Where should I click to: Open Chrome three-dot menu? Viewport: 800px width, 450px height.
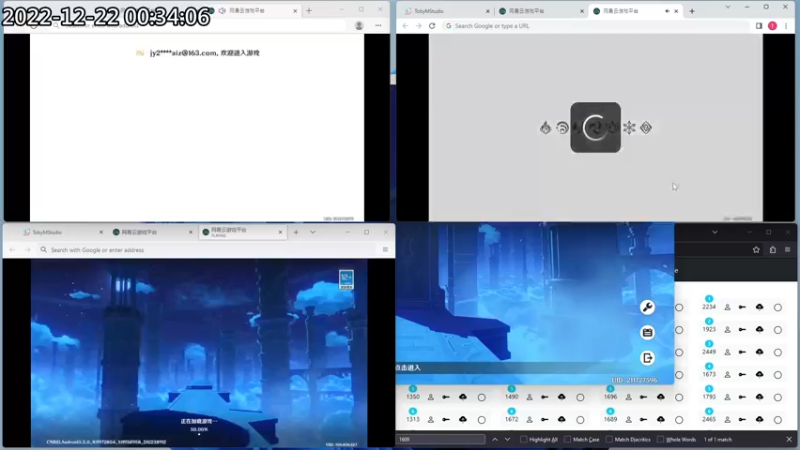786,26
